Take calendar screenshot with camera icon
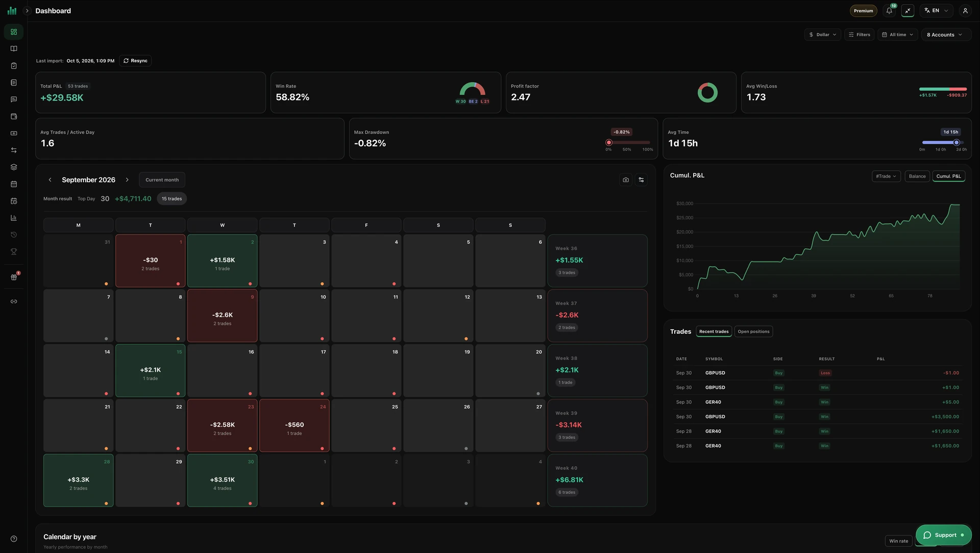Viewport: 980px width, 553px height. pyautogui.click(x=626, y=180)
